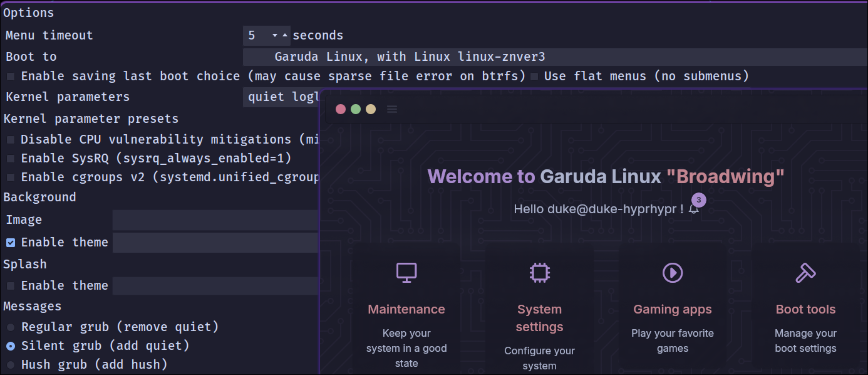Open the hamburger menu in Garuda Welcome
Screen dimensions: 868x375
(x=392, y=109)
